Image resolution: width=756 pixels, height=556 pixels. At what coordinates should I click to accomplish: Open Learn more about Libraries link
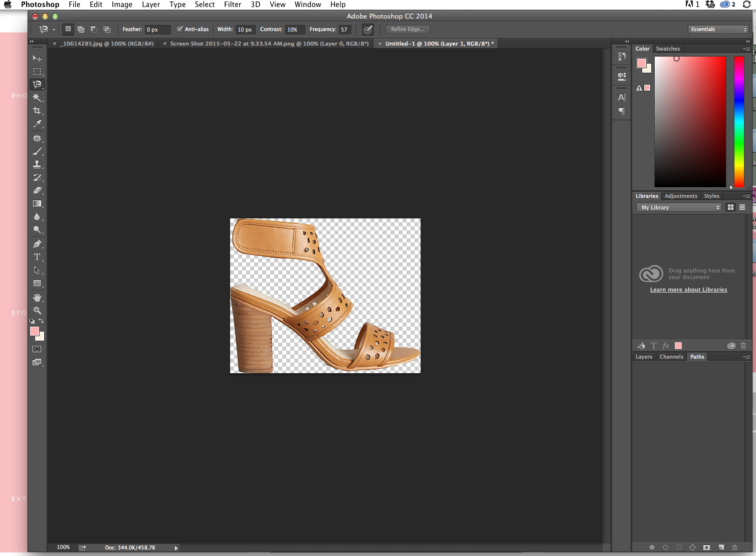[x=688, y=290]
